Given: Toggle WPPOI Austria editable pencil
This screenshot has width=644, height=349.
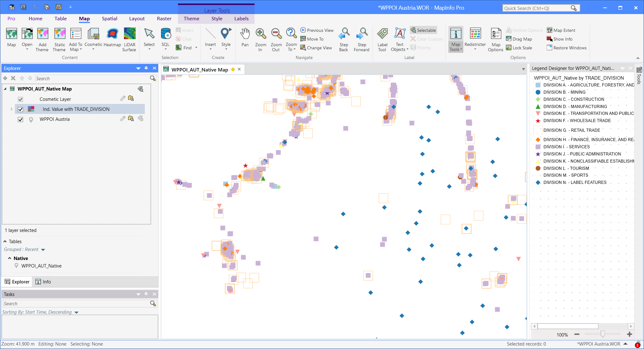Looking at the screenshot, I should tap(123, 119).
